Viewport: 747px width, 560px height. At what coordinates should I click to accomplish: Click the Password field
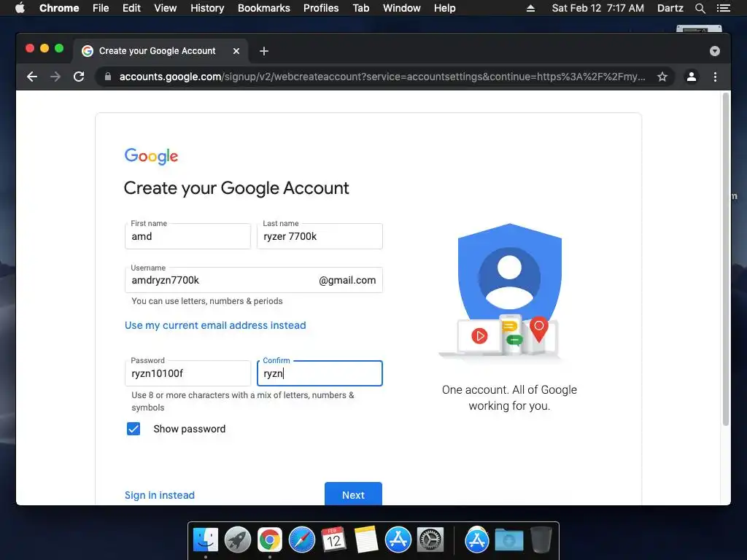pyautogui.click(x=187, y=373)
